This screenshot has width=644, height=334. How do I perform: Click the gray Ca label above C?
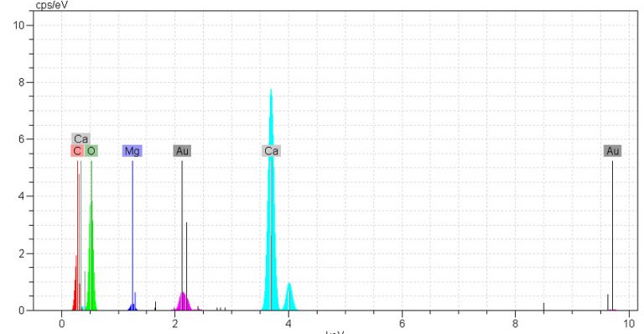(x=80, y=138)
